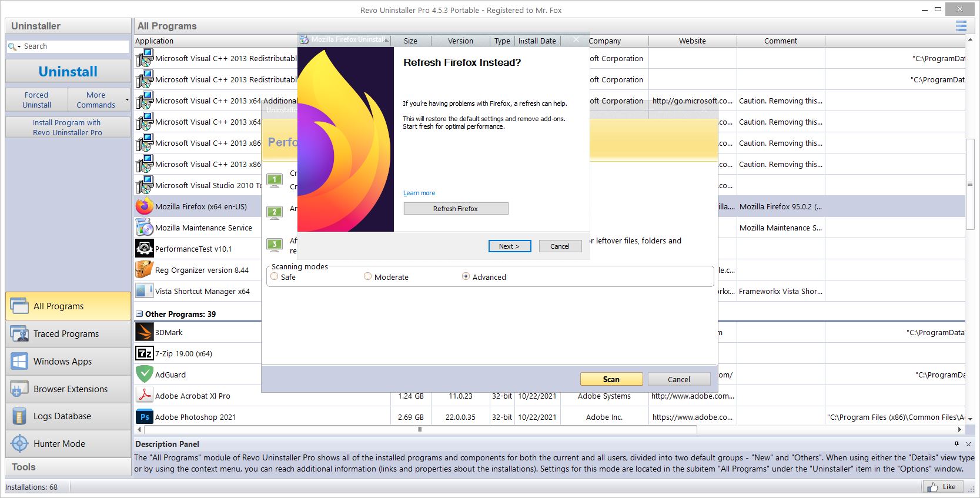
Task: Click the step 3 monitor icon
Action: [x=275, y=245]
